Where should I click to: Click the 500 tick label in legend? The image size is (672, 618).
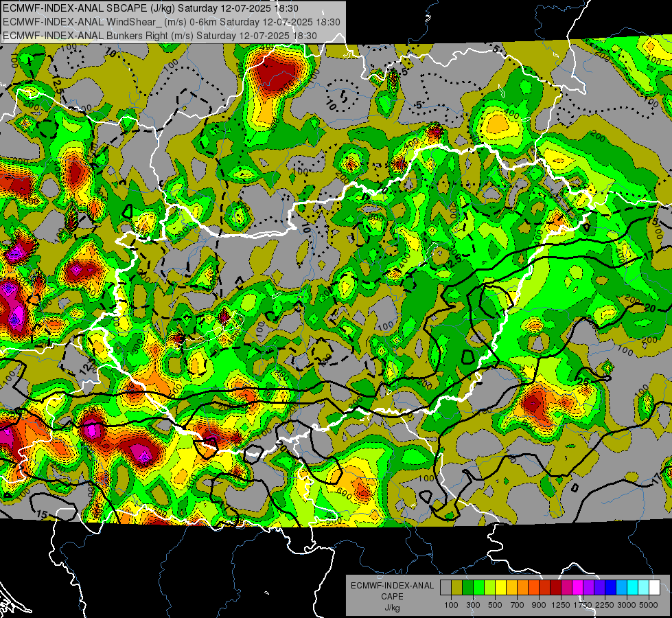pos(495,605)
